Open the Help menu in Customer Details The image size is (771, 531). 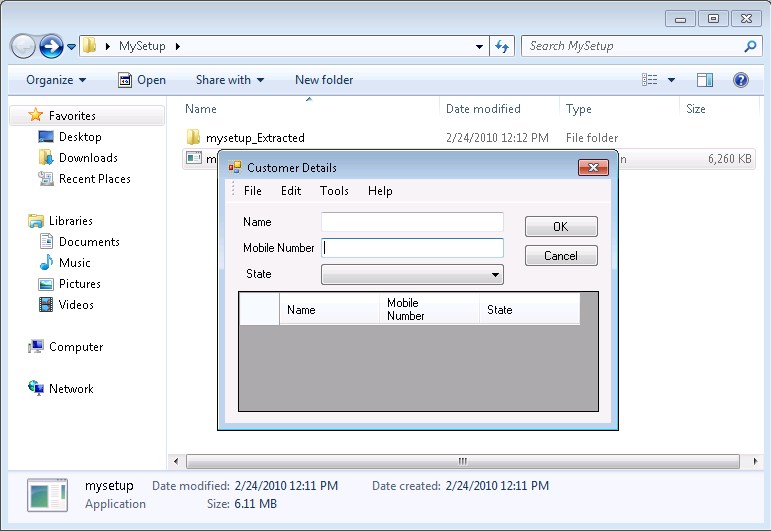(x=380, y=191)
